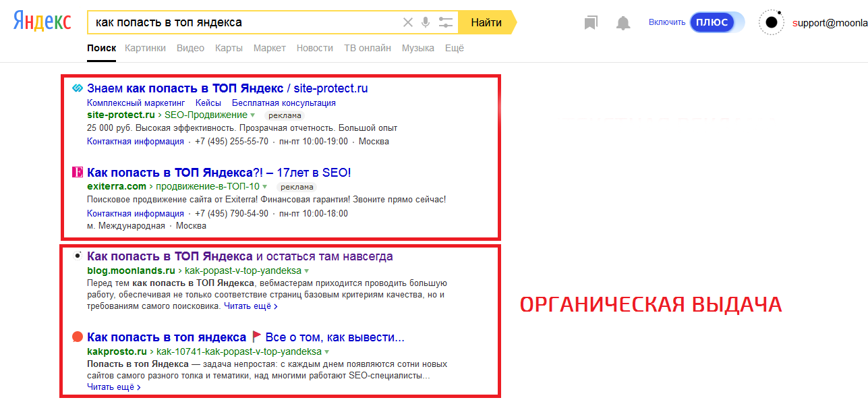Open Контактная информация for Exiterra
Screen dimensions: 868x400
point(136,214)
